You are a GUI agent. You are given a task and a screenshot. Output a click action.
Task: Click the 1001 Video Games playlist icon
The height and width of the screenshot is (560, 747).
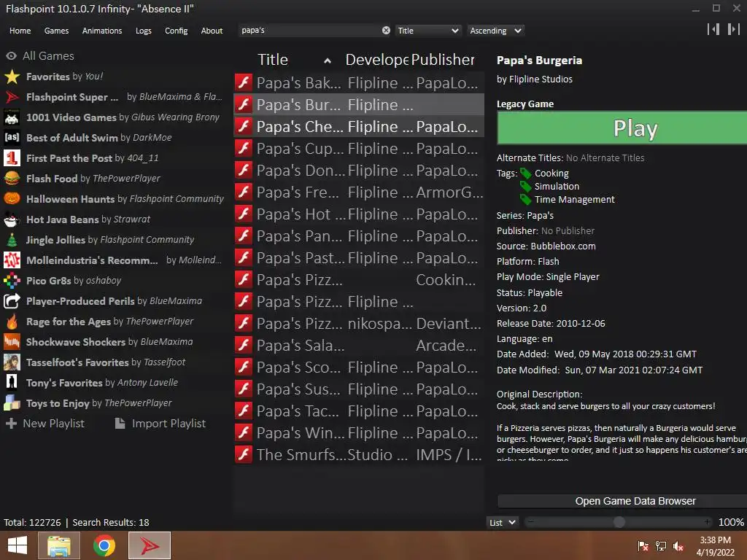pos(12,117)
